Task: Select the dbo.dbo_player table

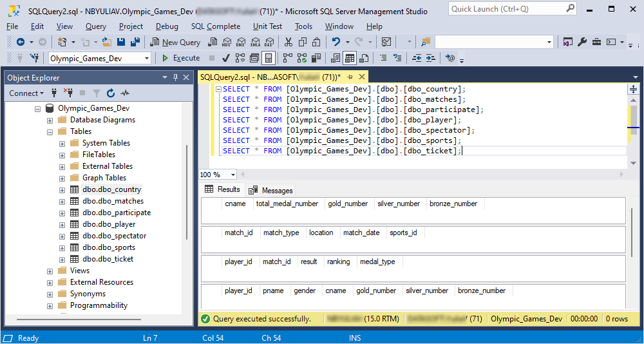Action: pyautogui.click(x=109, y=224)
